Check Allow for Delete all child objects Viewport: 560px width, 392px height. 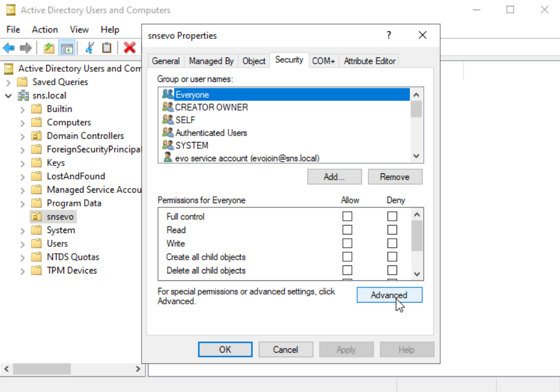pyautogui.click(x=347, y=270)
